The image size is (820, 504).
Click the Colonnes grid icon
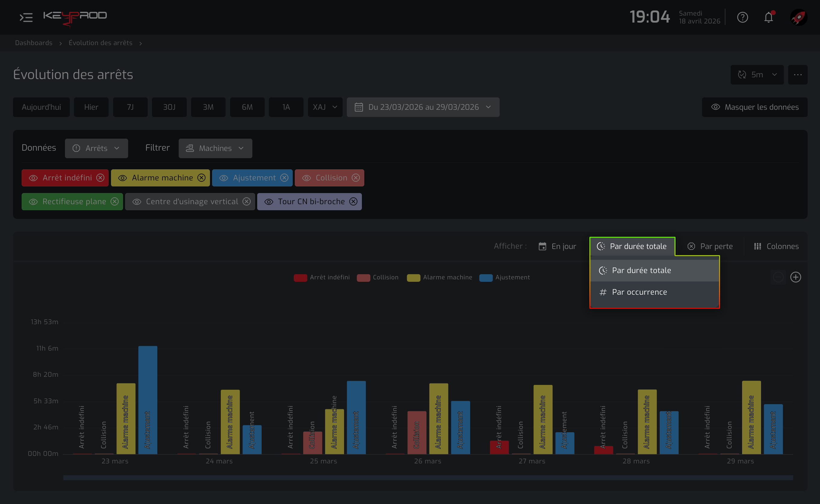pos(757,246)
